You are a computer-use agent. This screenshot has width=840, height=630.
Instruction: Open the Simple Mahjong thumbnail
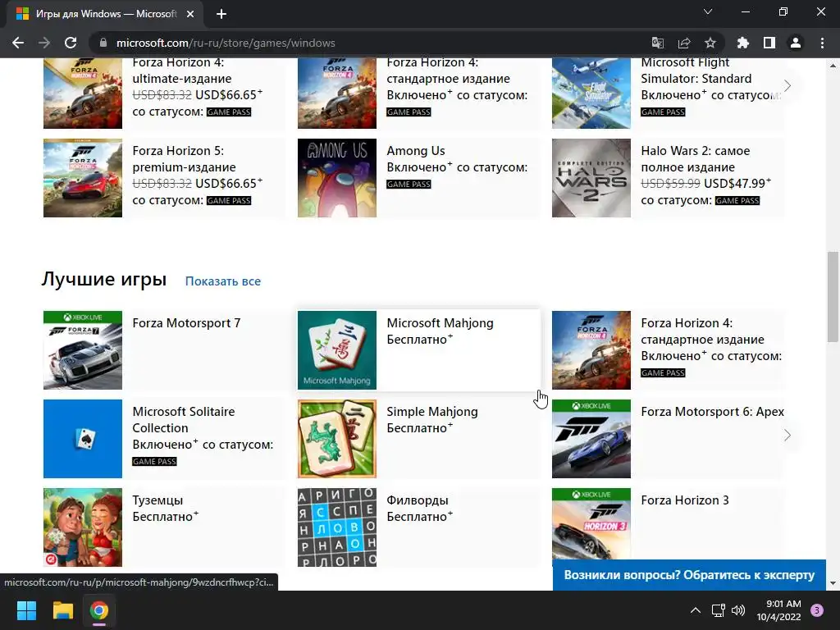[337, 439]
